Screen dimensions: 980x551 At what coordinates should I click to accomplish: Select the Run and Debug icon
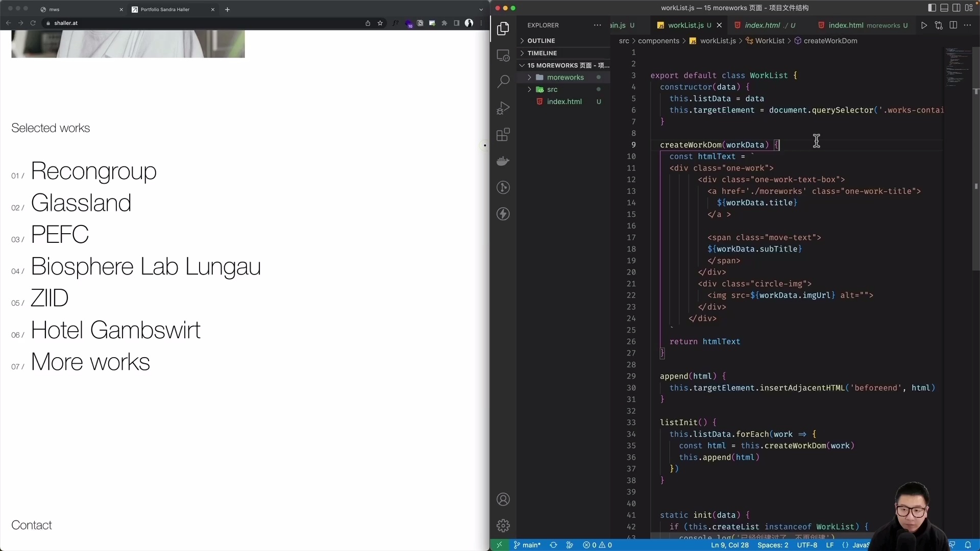pos(504,108)
